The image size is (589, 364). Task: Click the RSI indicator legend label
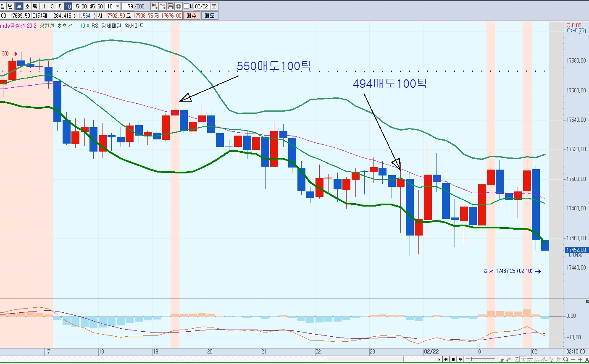click(95, 26)
